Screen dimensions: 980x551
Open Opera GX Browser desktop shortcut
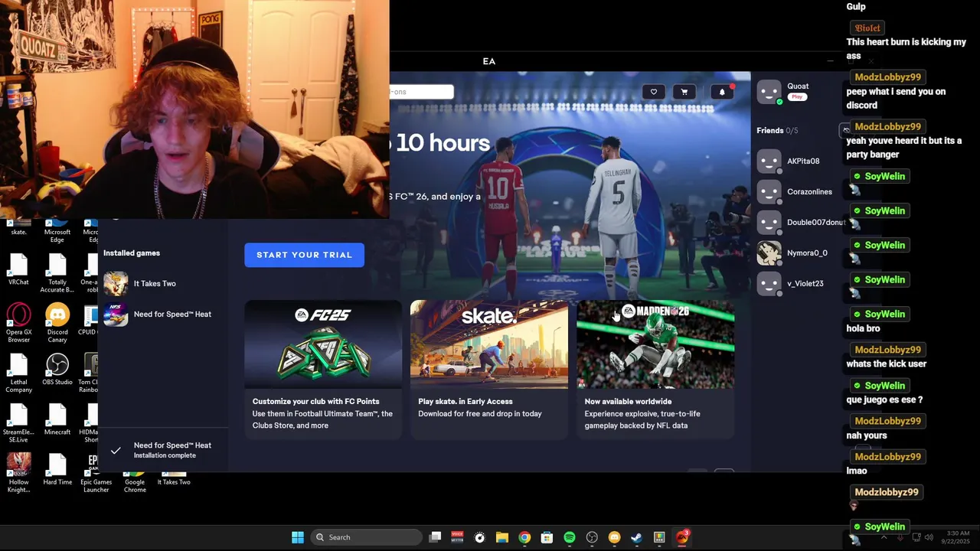pyautogui.click(x=18, y=323)
